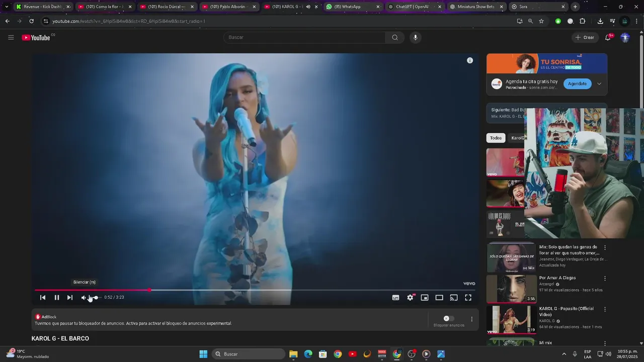Open options menu for Mi mix
The height and width of the screenshot is (362, 644).
[x=605, y=343]
